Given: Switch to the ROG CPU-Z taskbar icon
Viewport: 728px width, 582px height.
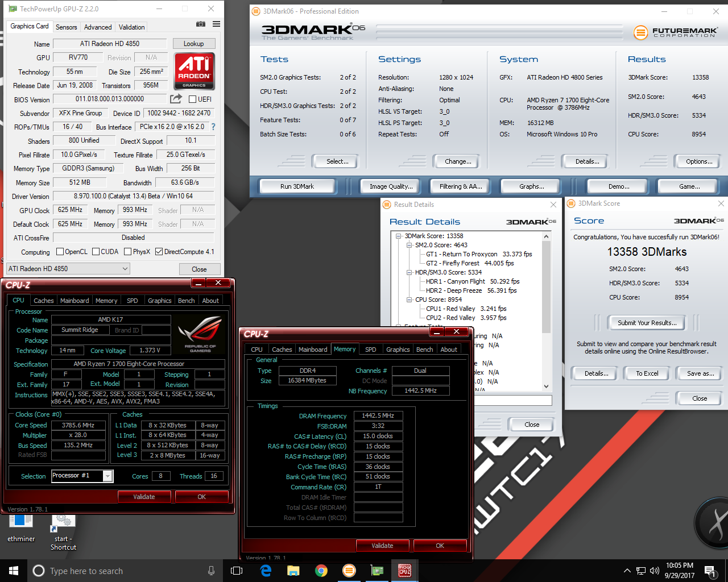Looking at the screenshot, I should point(405,571).
